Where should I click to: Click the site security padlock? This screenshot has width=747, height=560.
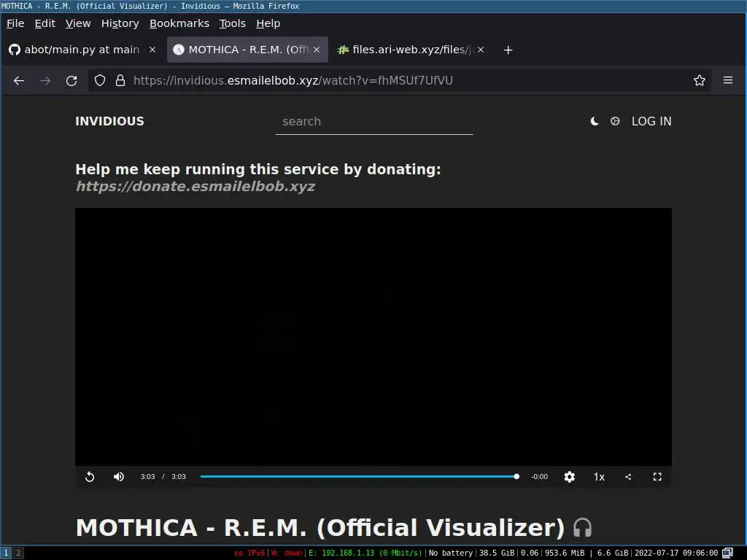point(120,80)
